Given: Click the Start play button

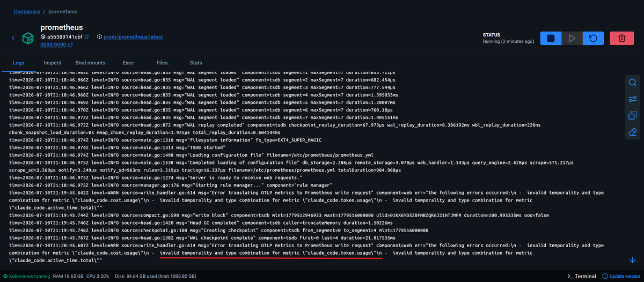Looking at the screenshot, I should tap(572, 38).
